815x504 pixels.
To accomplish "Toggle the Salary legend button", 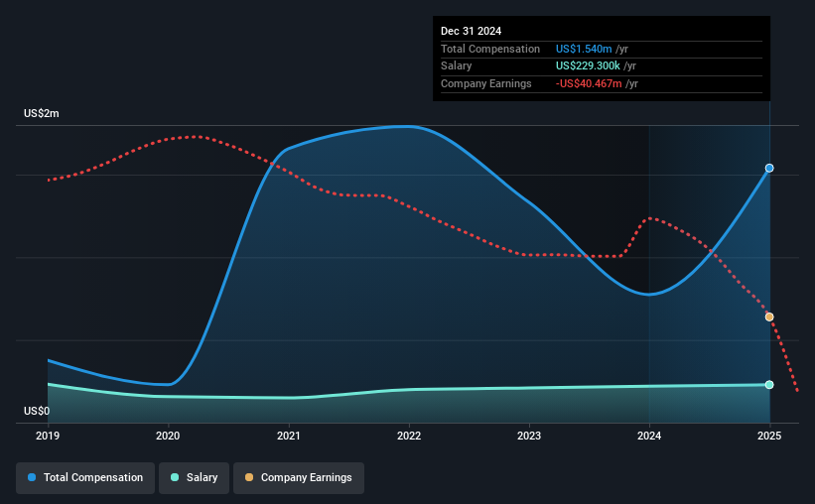I will 194,477.
